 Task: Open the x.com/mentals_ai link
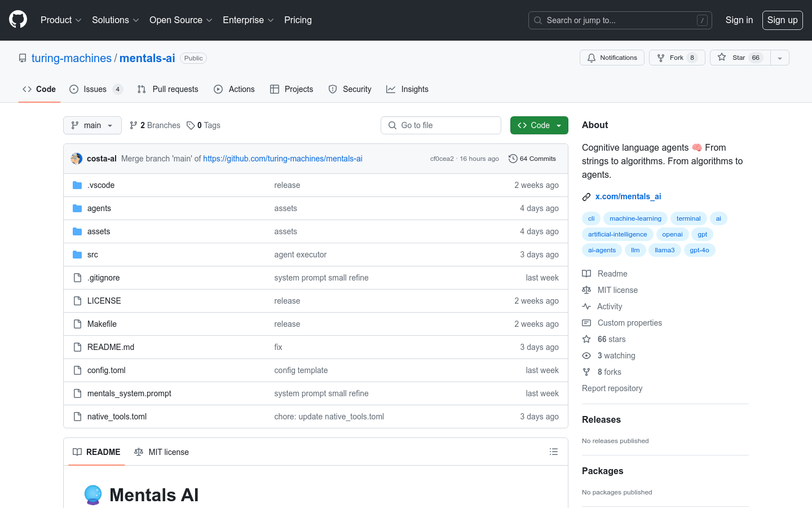coord(628,196)
